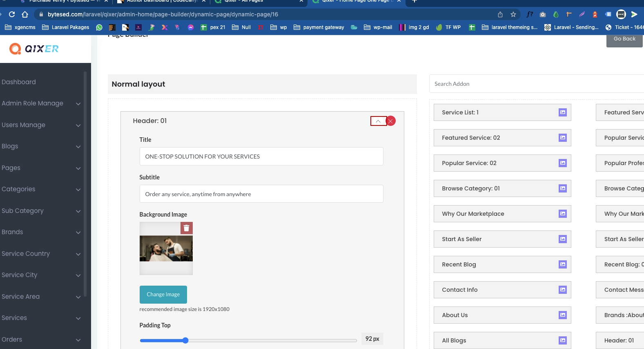Bookmark this page with the star icon
The height and width of the screenshot is (349, 644).
(x=513, y=14)
